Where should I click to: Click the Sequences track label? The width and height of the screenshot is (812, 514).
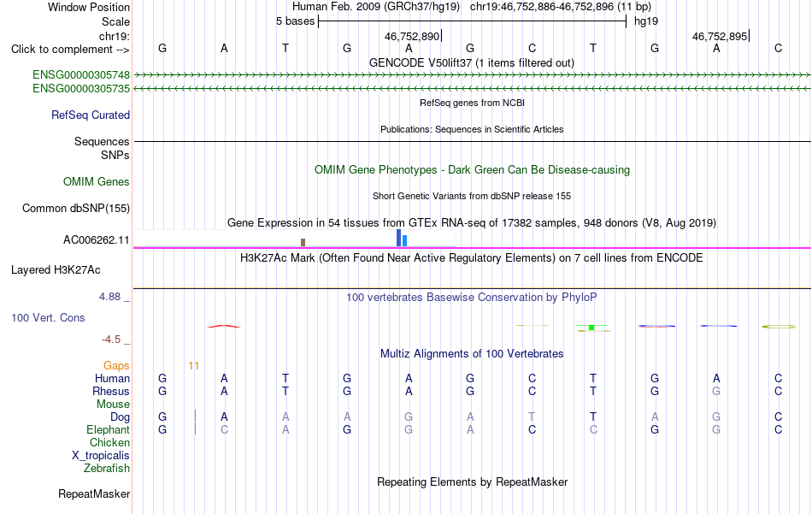pos(102,141)
